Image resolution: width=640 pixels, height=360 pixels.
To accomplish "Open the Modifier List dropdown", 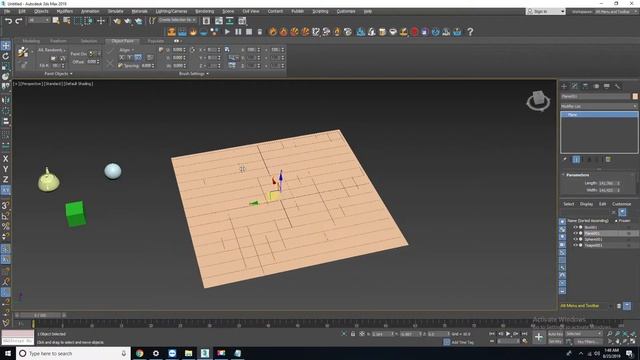I will (x=599, y=106).
